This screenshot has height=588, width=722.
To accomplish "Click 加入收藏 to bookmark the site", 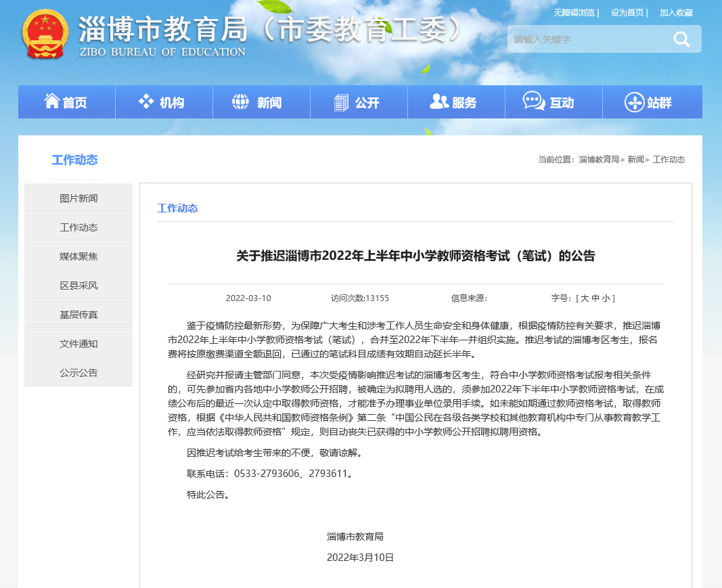I will [676, 13].
